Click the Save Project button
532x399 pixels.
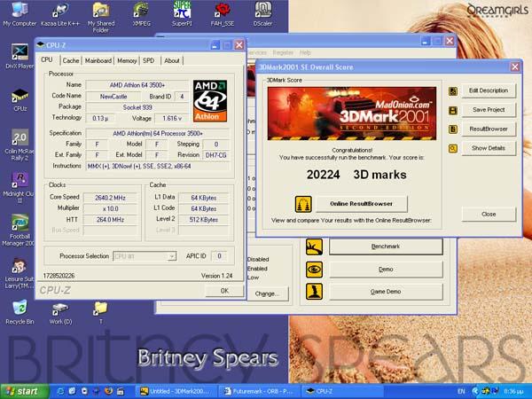(489, 110)
